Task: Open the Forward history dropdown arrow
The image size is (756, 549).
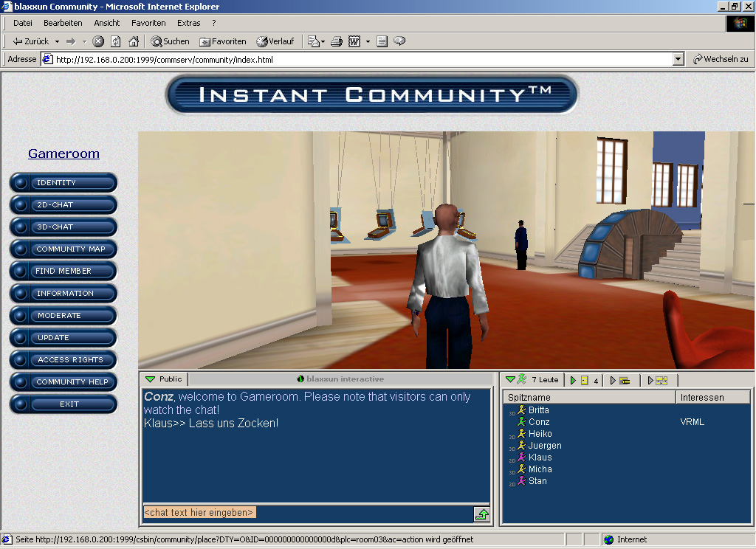Action: tap(84, 41)
